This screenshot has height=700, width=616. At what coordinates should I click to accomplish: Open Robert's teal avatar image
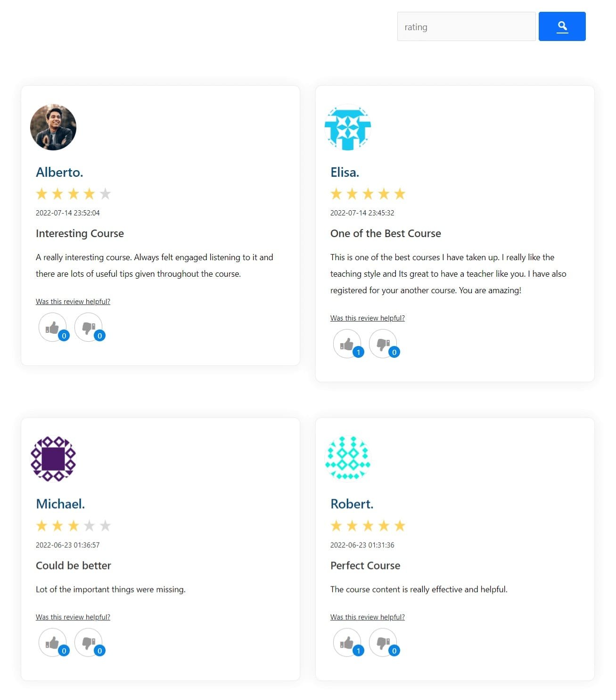point(348,459)
